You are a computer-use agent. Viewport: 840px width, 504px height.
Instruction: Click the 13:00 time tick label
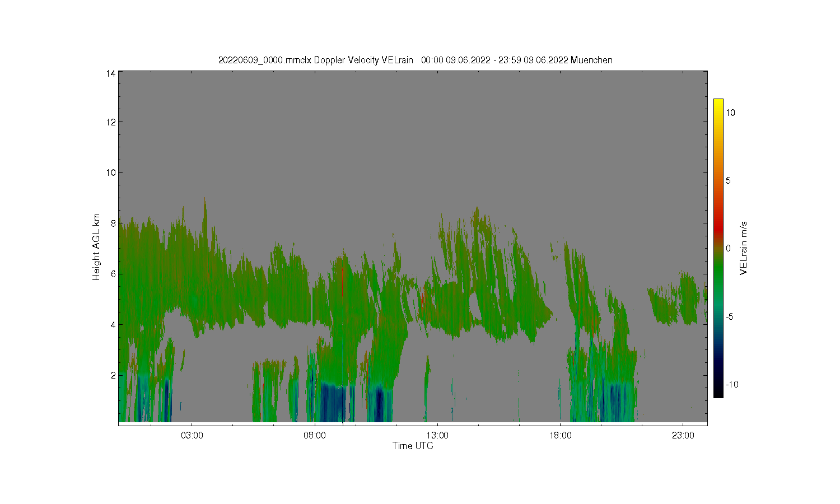(x=437, y=435)
